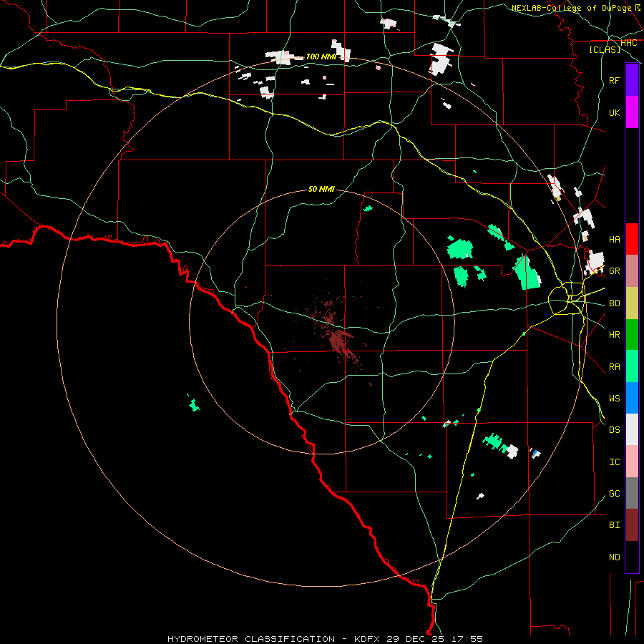Click the HYDROMETEOR CLASSIFICATION title text
This screenshot has width=644, height=644.
[x=251, y=639]
